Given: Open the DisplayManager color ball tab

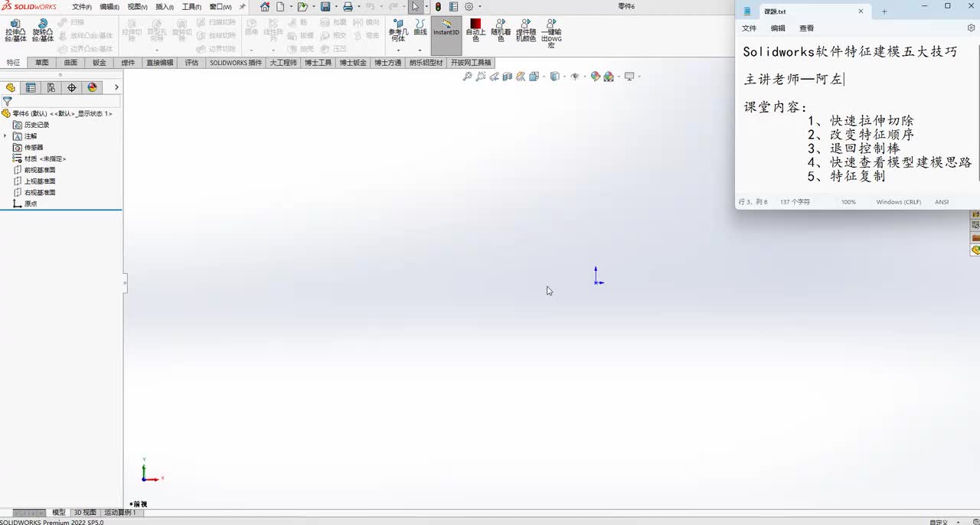Looking at the screenshot, I should coord(93,87).
